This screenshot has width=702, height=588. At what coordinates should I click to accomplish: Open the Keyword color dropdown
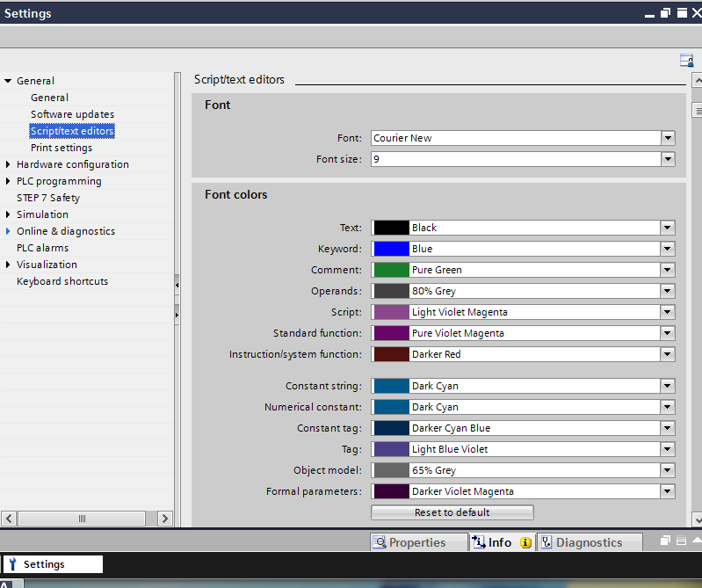[x=667, y=249]
